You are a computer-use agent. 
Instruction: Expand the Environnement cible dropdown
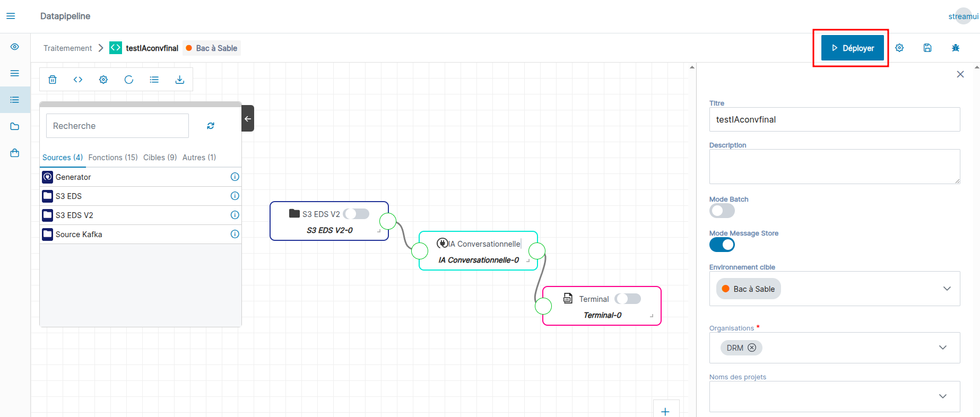(947, 289)
